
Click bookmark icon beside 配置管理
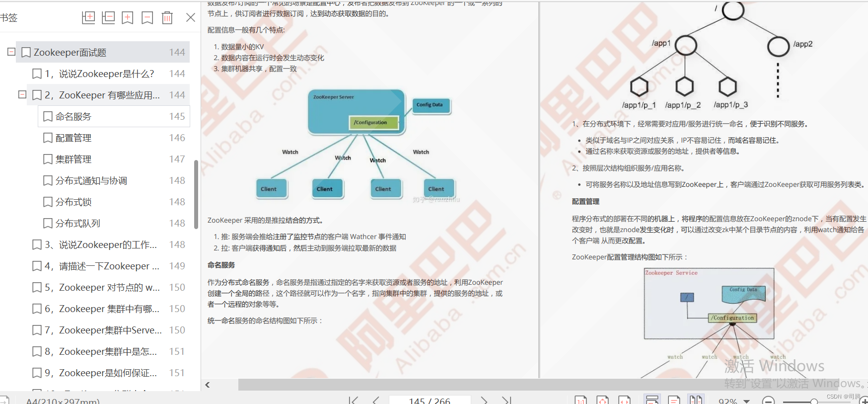(x=48, y=138)
